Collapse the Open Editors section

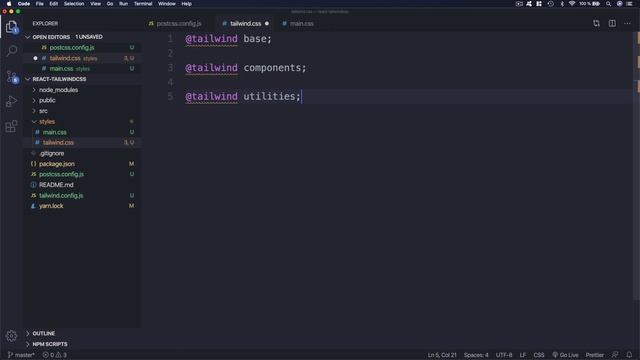click(83, 37)
